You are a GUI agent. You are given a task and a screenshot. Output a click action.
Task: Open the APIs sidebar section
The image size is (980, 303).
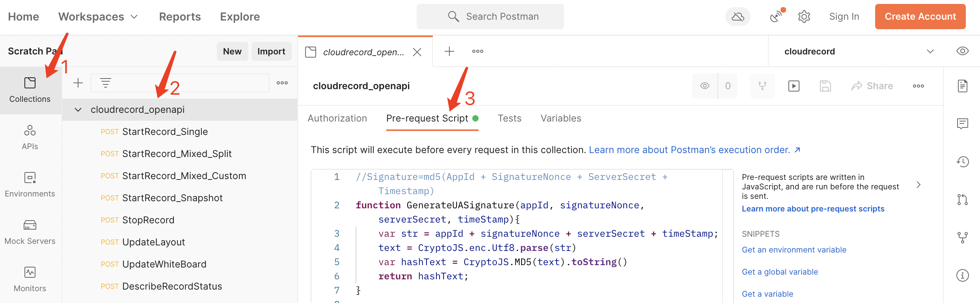(x=30, y=138)
